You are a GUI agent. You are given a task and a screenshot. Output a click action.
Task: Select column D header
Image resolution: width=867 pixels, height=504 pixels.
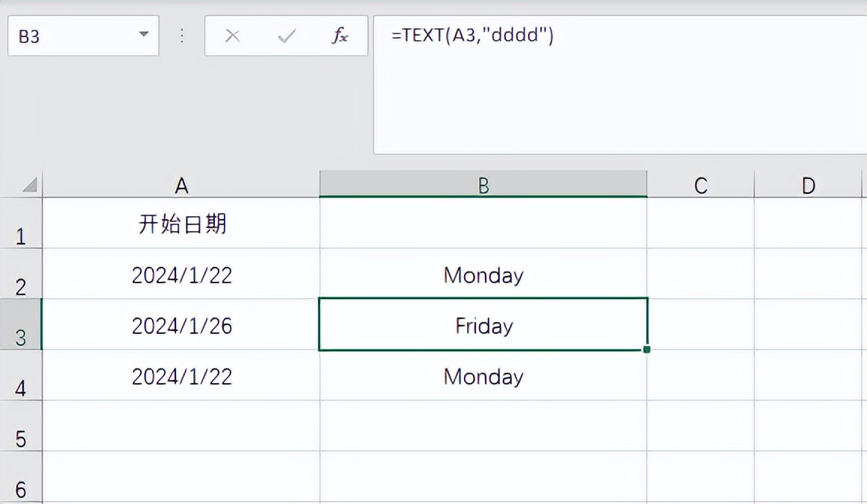click(x=808, y=185)
